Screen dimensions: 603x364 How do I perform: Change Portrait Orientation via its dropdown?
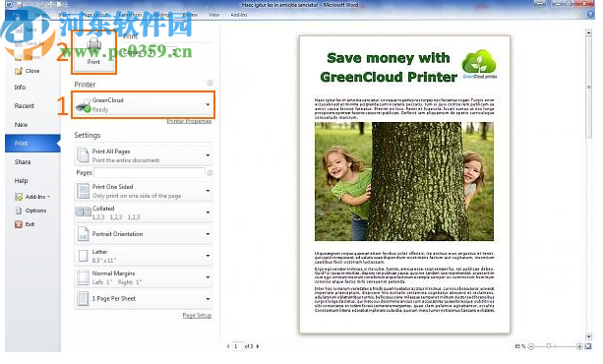click(x=143, y=234)
